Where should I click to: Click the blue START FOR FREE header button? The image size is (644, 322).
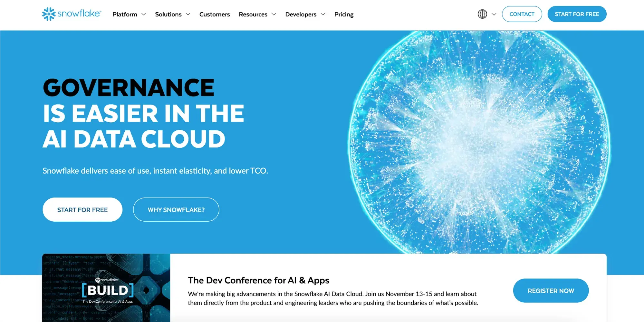(577, 14)
